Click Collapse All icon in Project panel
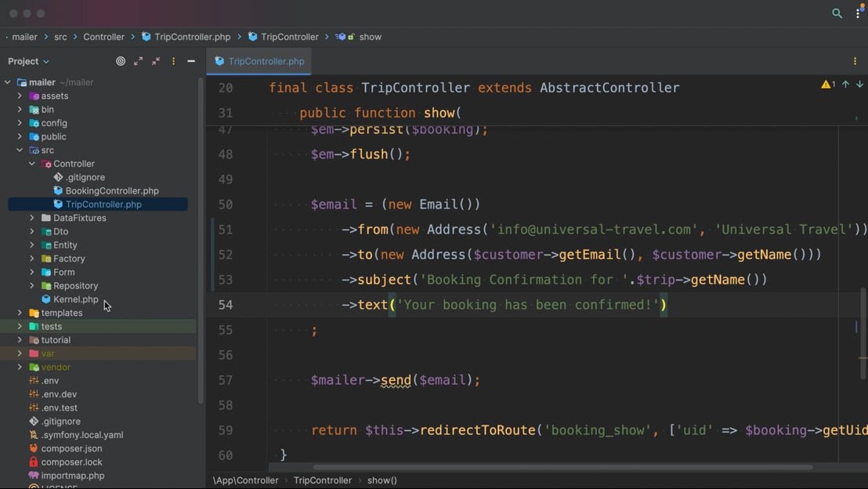Image resolution: width=868 pixels, height=489 pixels. click(156, 61)
